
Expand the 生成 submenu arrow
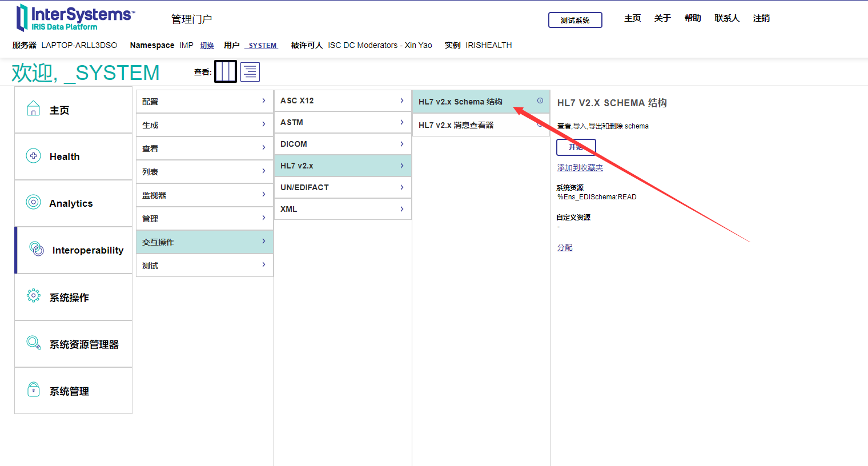(x=263, y=124)
